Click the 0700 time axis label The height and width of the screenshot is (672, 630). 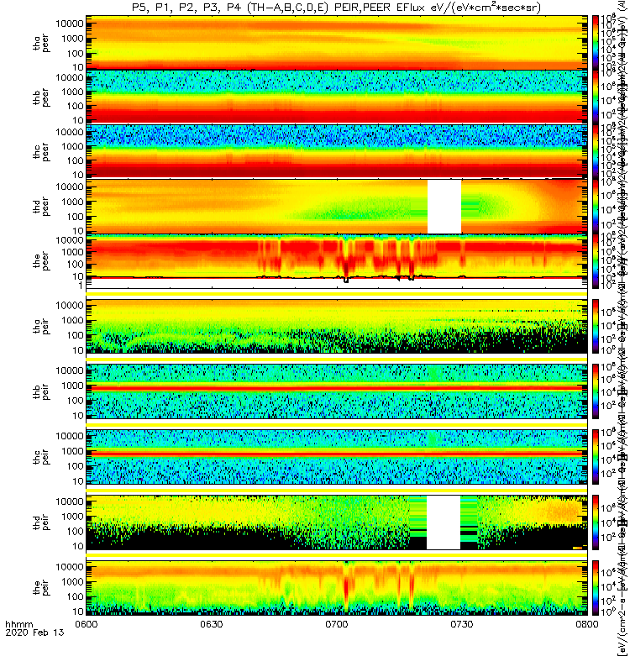coord(337,624)
